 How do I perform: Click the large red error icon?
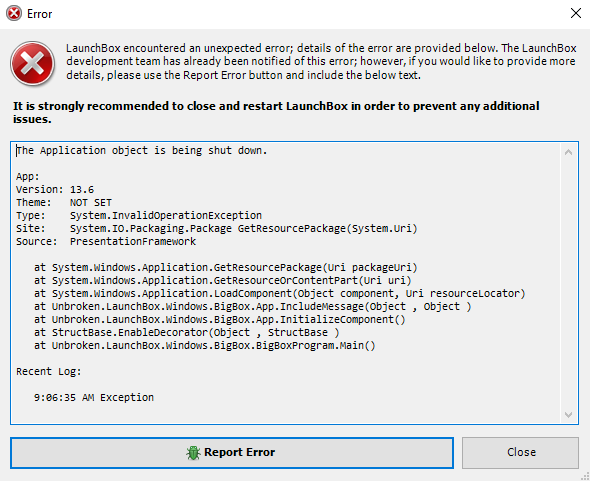pos(32,63)
